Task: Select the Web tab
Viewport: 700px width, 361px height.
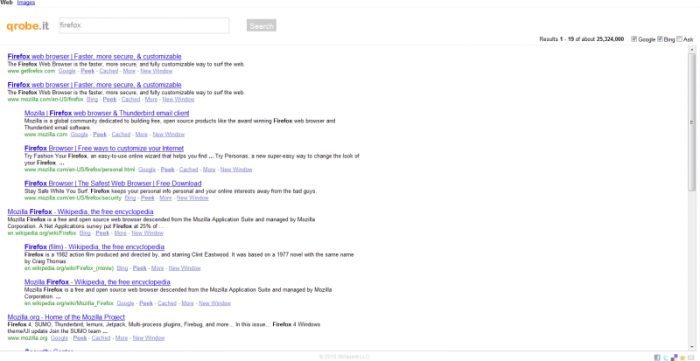Action: point(6,3)
